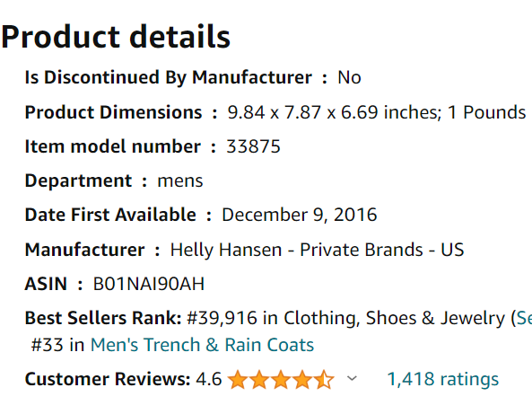Expand the chevron next to the star rating

click(353, 378)
